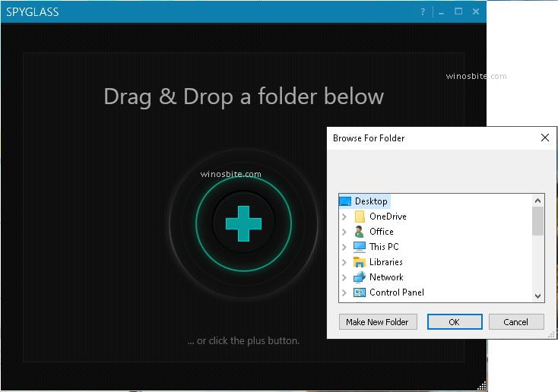This screenshot has height=392, width=558.
Task: Click the Make New Folder button
Action: pyautogui.click(x=378, y=322)
